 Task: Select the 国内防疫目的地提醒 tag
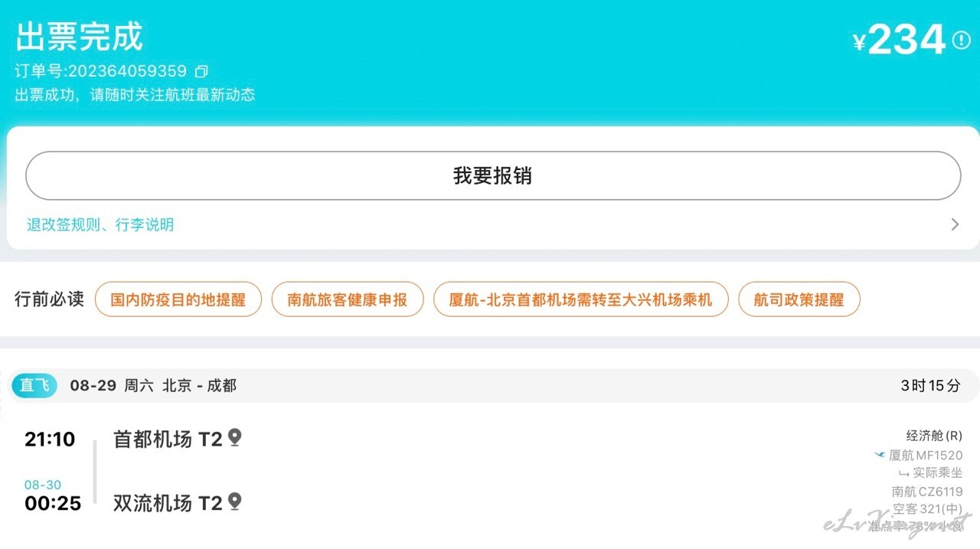[178, 299]
